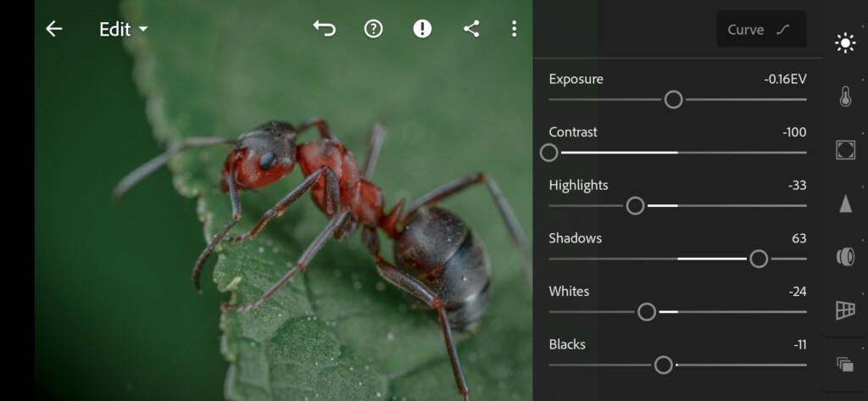The image size is (868, 401).
Task: Share the photo
Action: [471, 29]
